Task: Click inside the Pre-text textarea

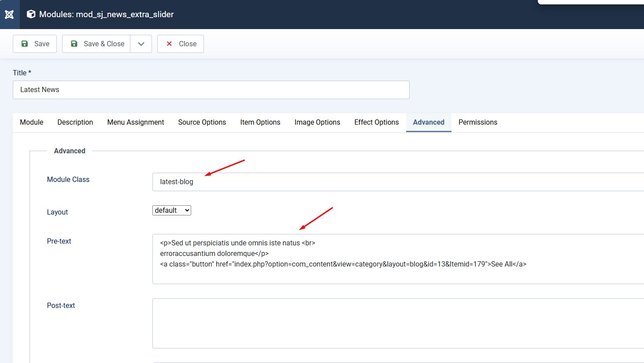Action: [x=396, y=273]
